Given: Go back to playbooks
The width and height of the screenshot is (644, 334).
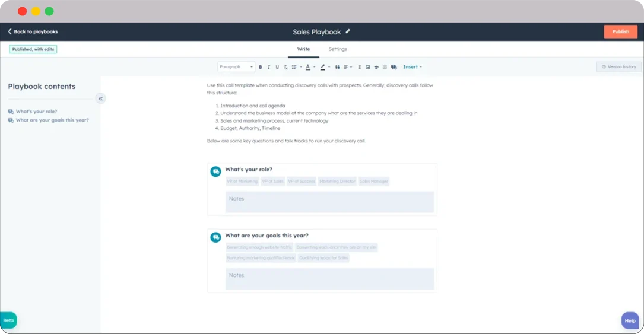Looking at the screenshot, I should click(33, 31).
